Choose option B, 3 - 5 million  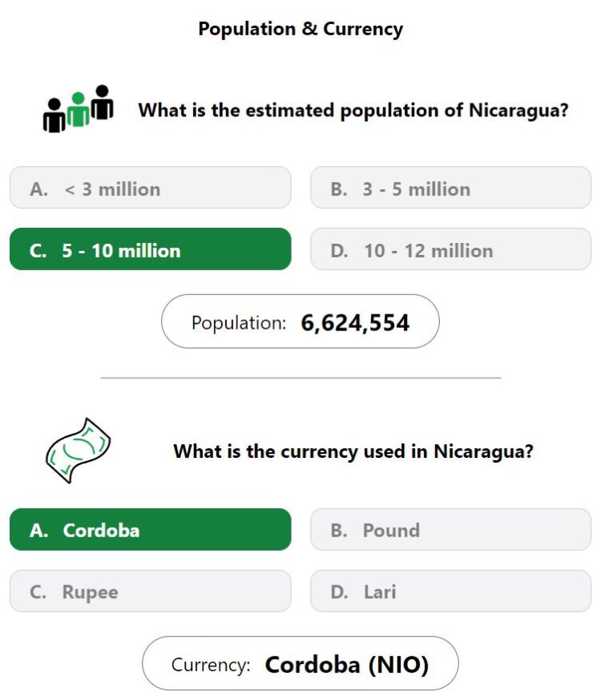tap(450, 188)
